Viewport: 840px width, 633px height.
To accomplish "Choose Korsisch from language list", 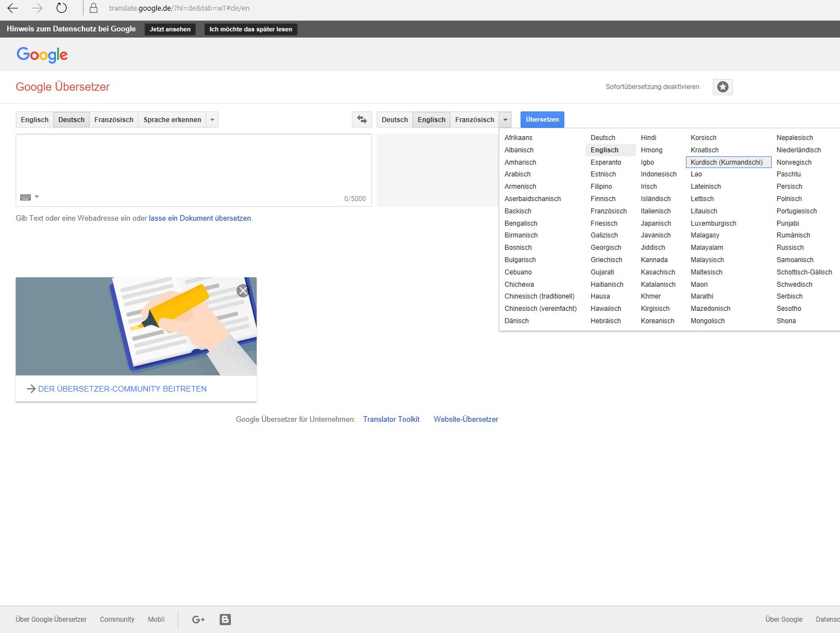I will pos(703,138).
